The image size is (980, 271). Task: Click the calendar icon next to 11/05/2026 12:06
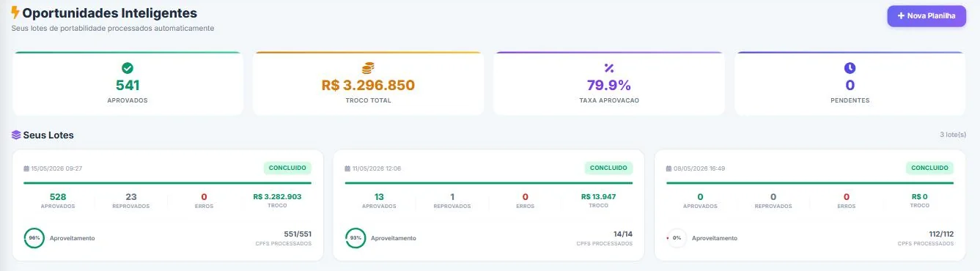point(347,168)
